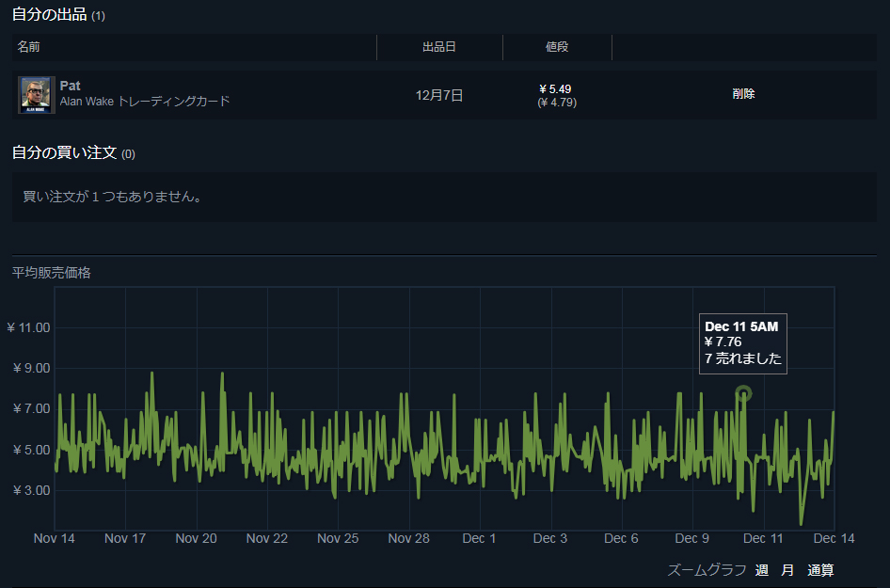Viewport: 890px width, 588px height.
Task: Click the highlighted Dec 11 data point
Action: 743,392
